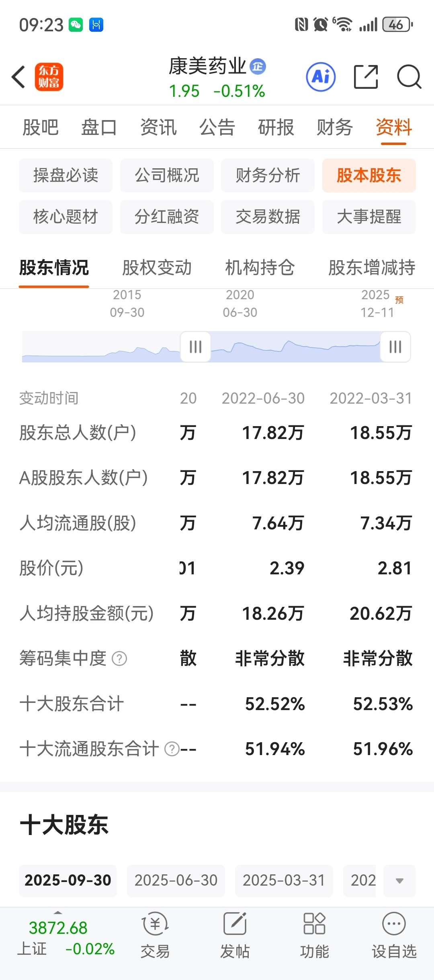Viewport: 434px width, 980px height.
Task: Open the 核心题材 section
Action: pos(66,217)
